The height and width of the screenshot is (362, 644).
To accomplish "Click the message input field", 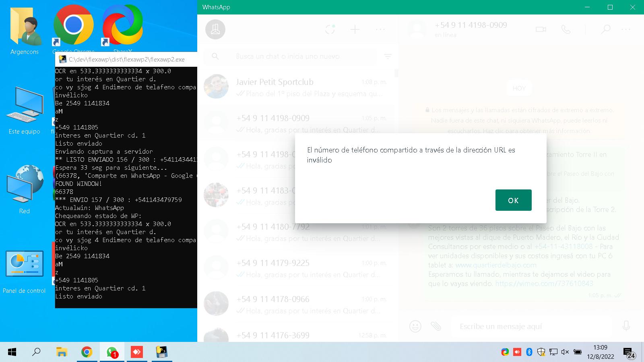I will pos(531,326).
